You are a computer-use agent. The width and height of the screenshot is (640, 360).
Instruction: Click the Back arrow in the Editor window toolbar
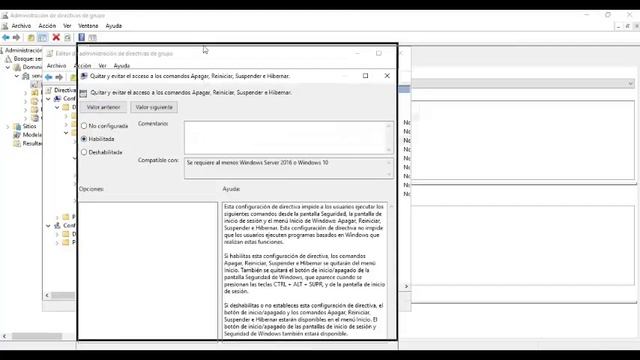49,77
